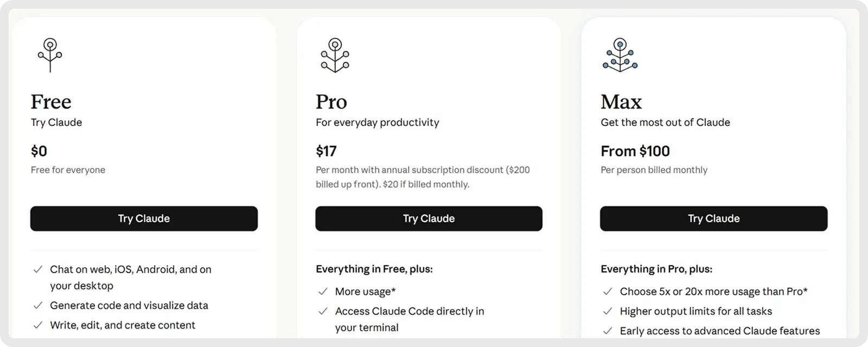Image resolution: width=868 pixels, height=347 pixels.
Task: Click the Pro plan branch icon
Action: [335, 54]
